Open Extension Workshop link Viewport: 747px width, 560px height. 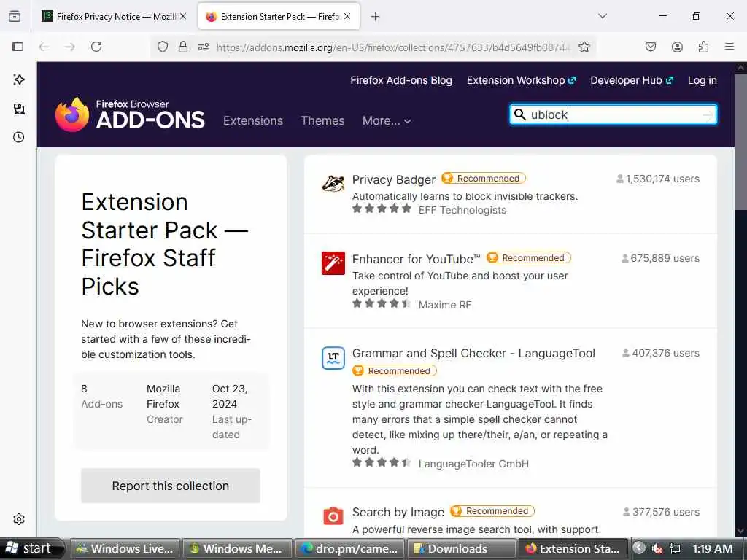[x=521, y=80]
